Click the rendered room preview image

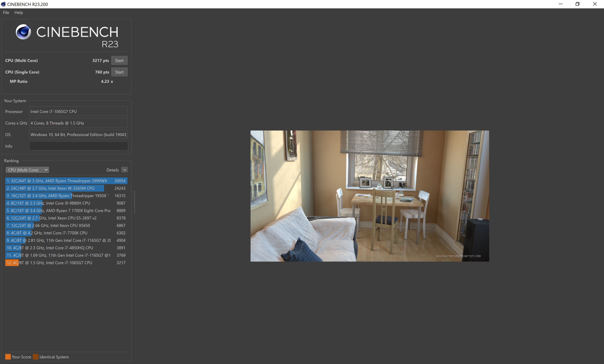(x=370, y=196)
